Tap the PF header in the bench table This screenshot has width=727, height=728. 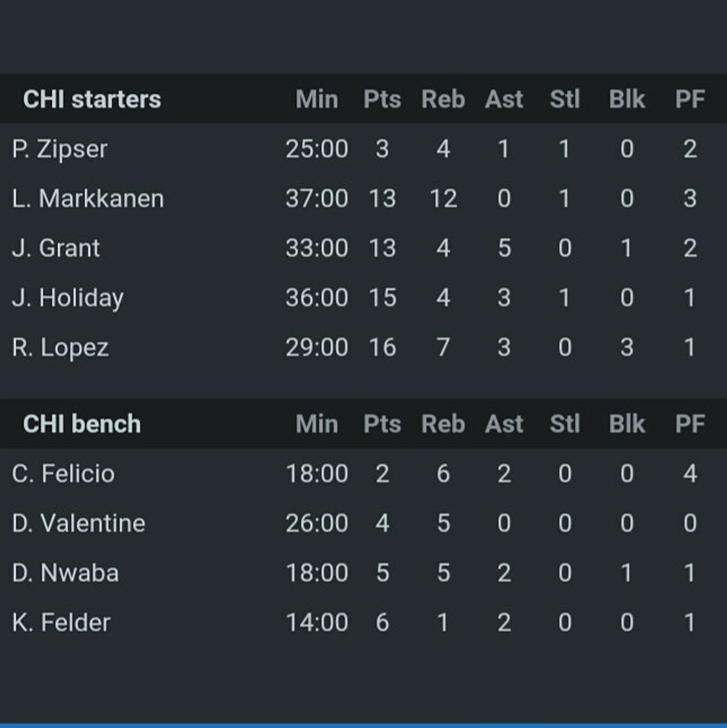tap(690, 424)
